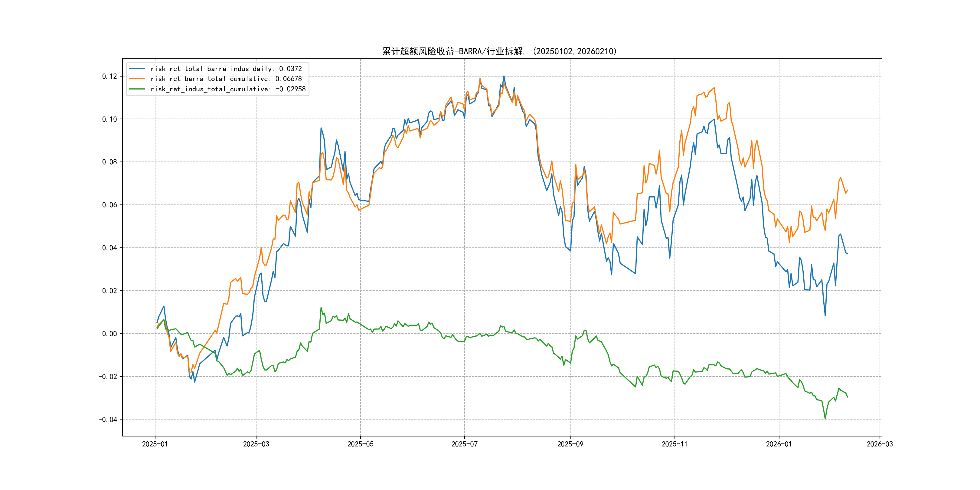Select legend entry risk_ret_barra_total_cumulative
Image resolution: width=980 pixels, height=490 pixels.
226,79
